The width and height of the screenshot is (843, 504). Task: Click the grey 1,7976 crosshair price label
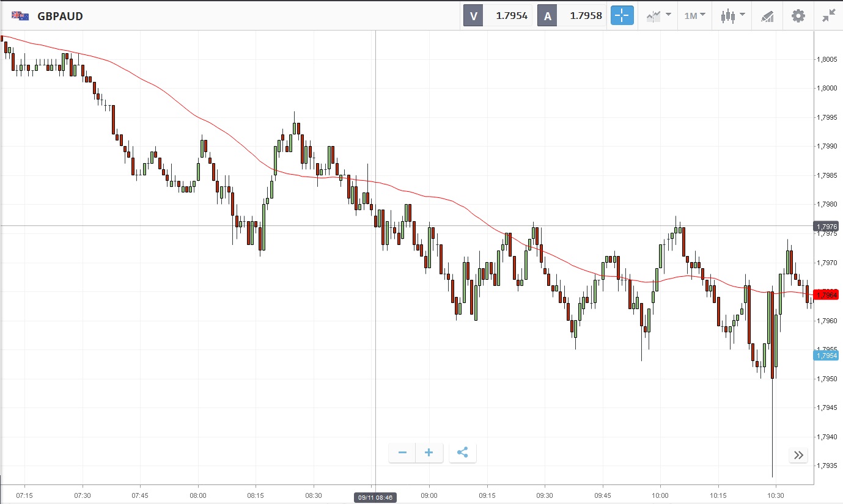(826, 226)
